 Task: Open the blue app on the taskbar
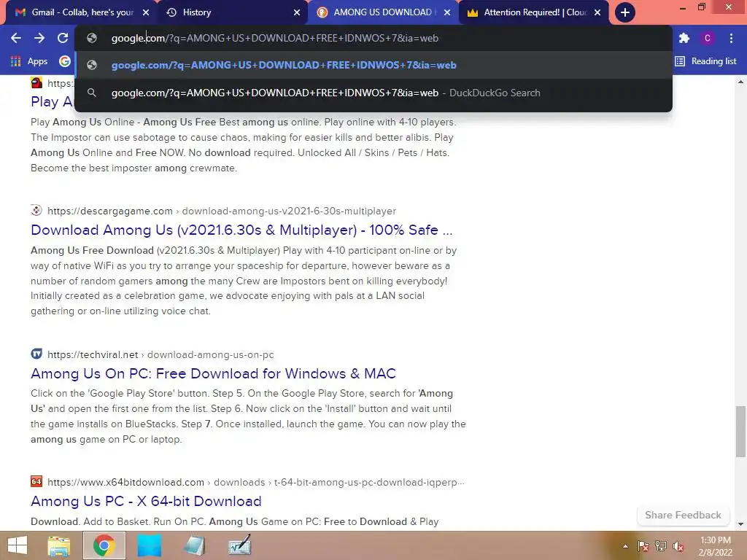pyautogui.click(x=149, y=545)
